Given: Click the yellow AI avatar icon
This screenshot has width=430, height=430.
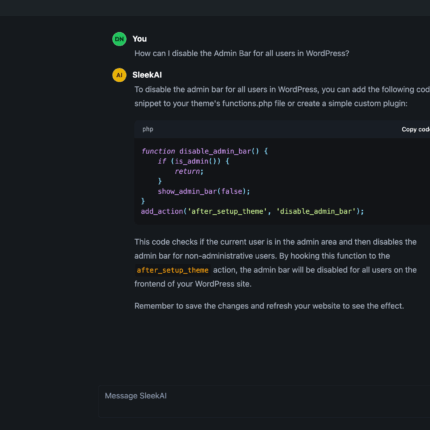Looking at the screenshot, I should (119, 75).
